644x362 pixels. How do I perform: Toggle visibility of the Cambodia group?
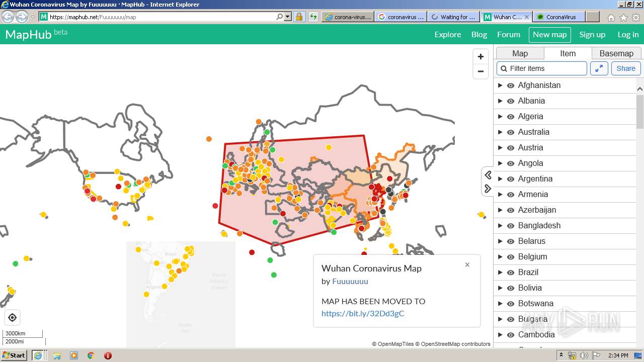coord(511,335)
